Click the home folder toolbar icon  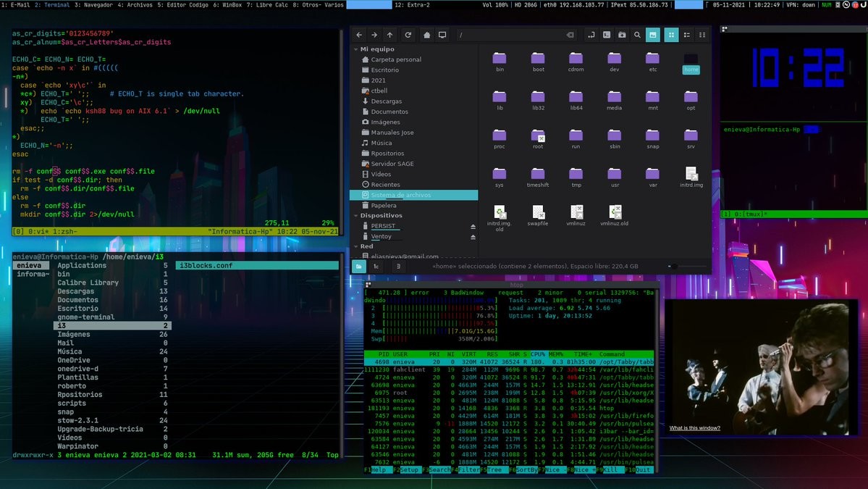[427, 35]
